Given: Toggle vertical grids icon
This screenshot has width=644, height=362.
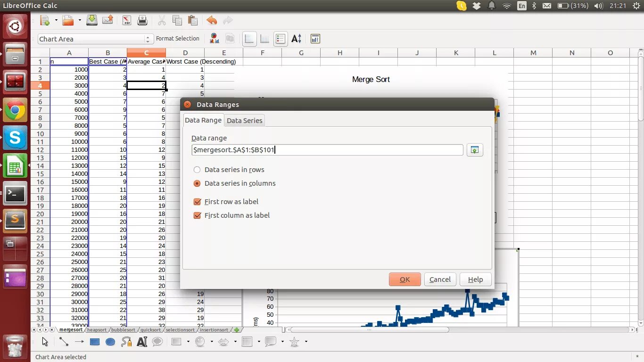Looking at the screenshot, I should 265,39.
